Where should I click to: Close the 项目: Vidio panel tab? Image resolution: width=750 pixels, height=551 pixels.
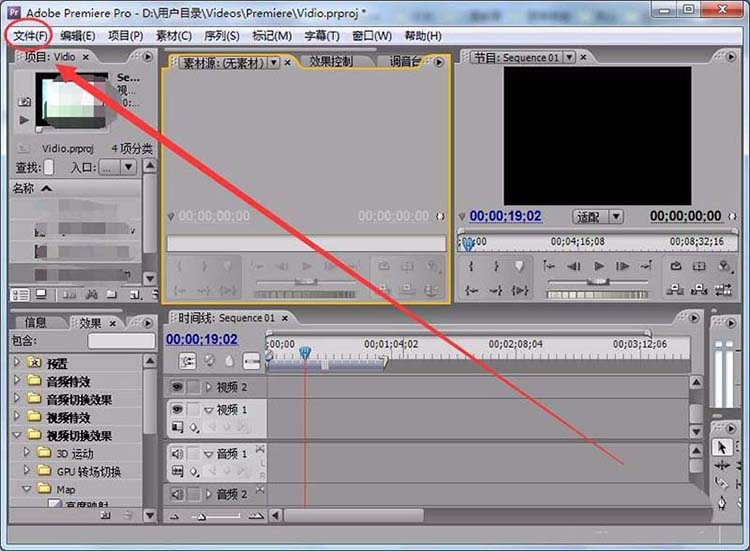[x=86, y=57]
